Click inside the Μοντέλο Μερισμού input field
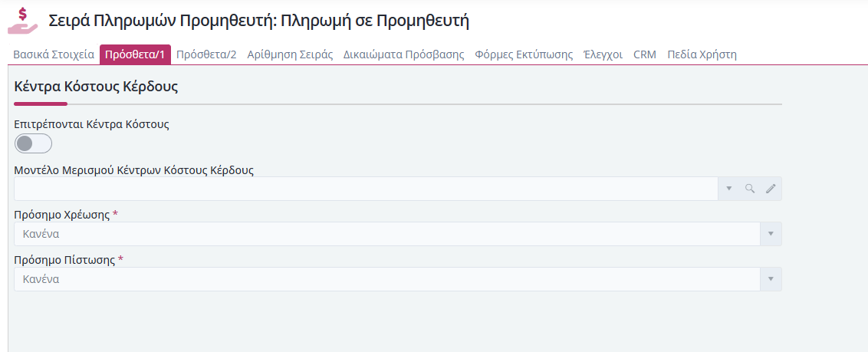 [x=366, y=189]
